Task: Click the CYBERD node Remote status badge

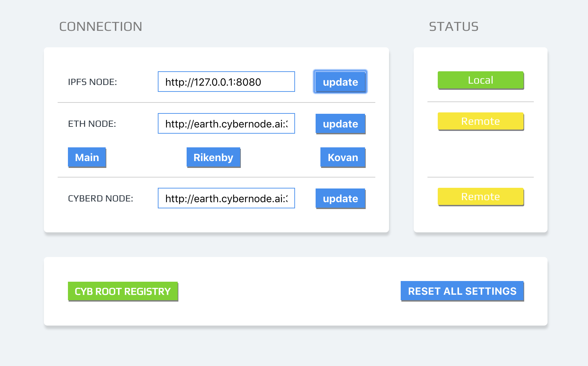Action: [x=481, y=197]
